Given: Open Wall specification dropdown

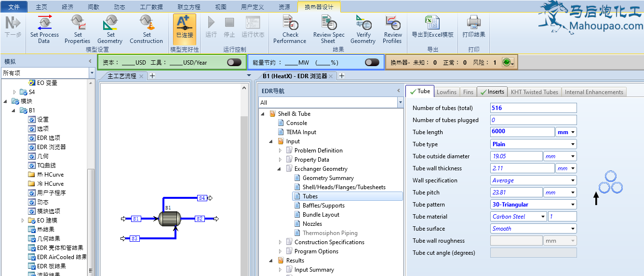Looking at the screenshot, I should (573, 180).
